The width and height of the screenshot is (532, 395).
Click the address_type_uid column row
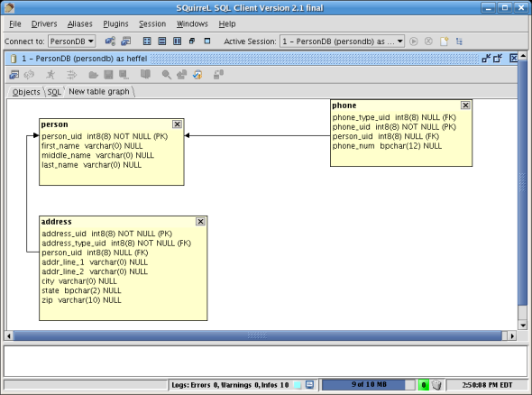[x=116, y=243]
